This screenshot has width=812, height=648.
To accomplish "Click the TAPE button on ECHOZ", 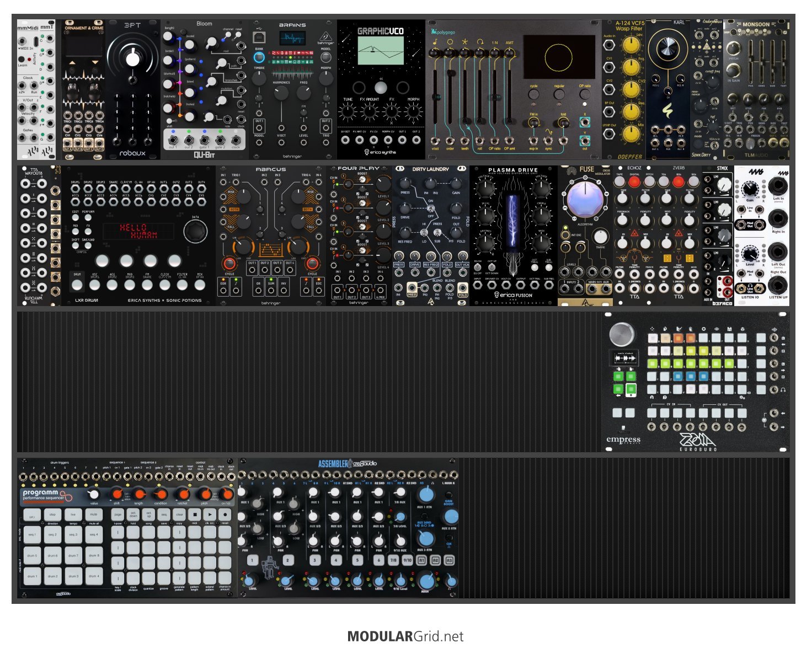I will pyautogui.click(x=620, y=181).
